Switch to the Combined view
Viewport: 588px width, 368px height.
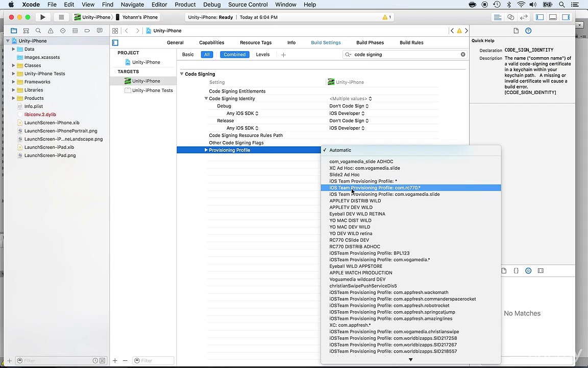234,55
